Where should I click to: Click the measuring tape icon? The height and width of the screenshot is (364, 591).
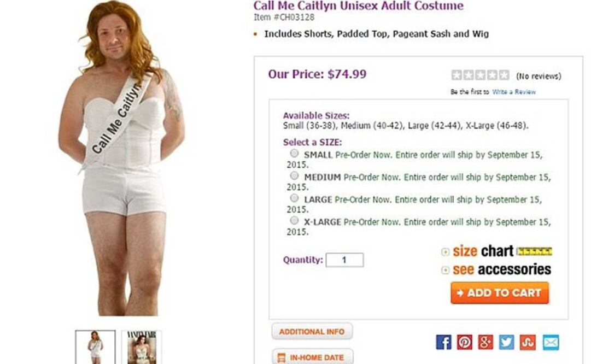534,251
